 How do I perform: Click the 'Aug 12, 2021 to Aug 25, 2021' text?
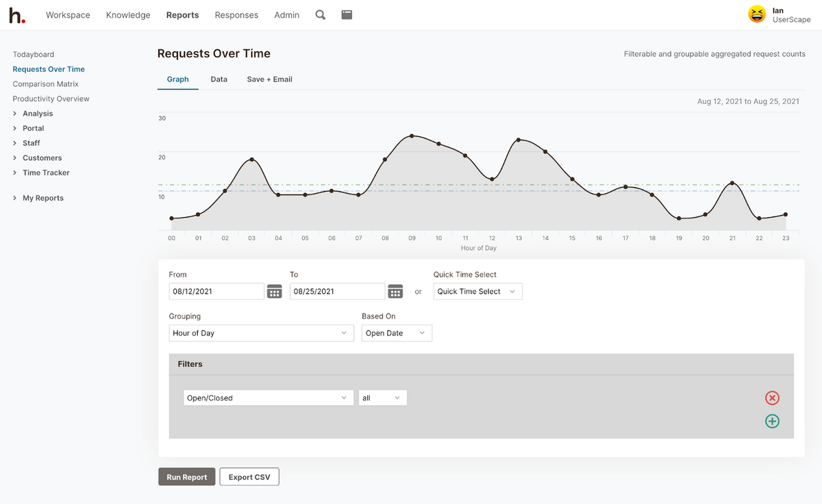748,101
